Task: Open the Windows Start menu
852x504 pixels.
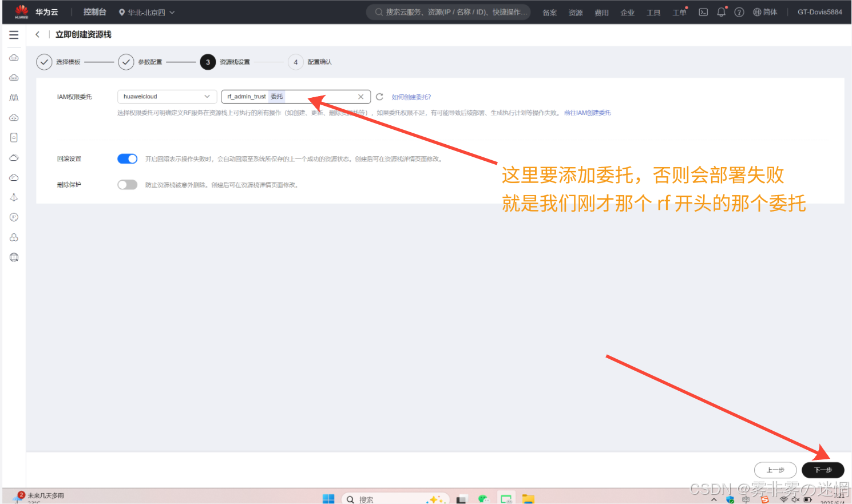Action: point(328,499)
